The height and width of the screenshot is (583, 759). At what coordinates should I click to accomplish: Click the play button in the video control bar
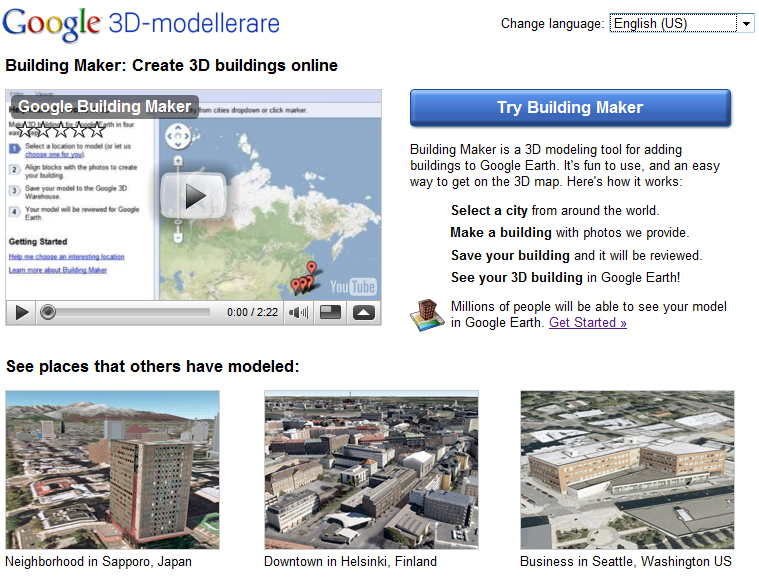pos(21,312)
